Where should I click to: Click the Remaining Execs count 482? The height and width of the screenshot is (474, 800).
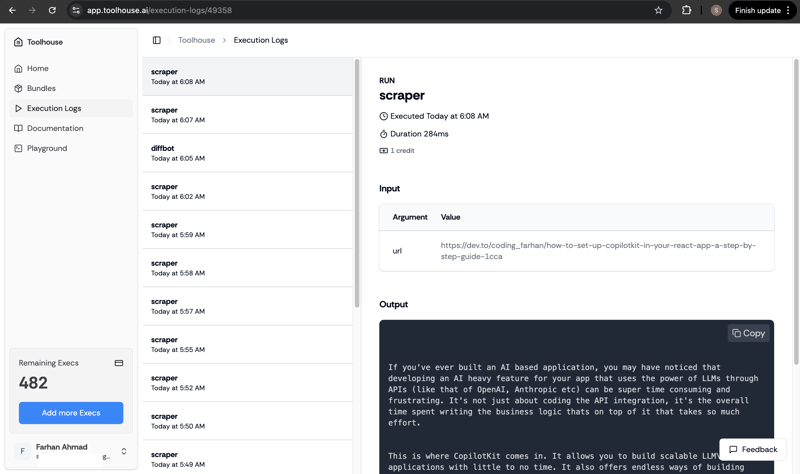(33, 383)
